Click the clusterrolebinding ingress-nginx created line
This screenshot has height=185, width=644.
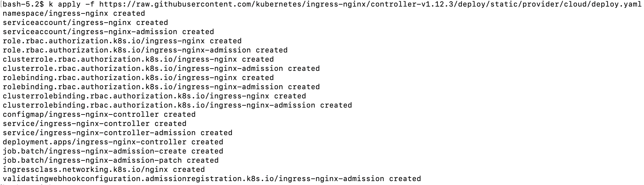(x=154, y=96)
